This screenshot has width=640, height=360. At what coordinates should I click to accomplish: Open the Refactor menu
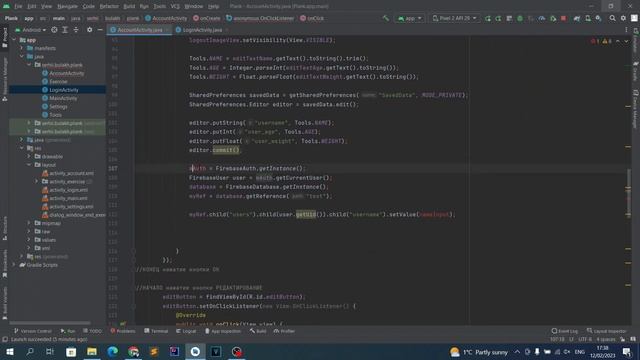coord(109,7)
